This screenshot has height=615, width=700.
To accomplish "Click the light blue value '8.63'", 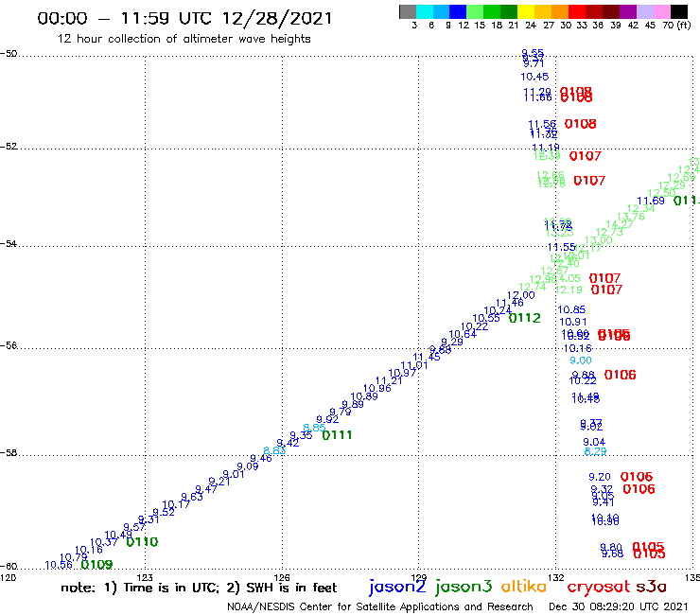I will pyautogui.click(x=274, y=450).
